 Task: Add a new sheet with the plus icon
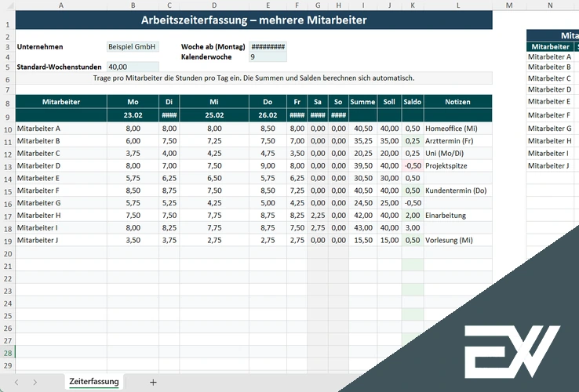coord(153,382)
